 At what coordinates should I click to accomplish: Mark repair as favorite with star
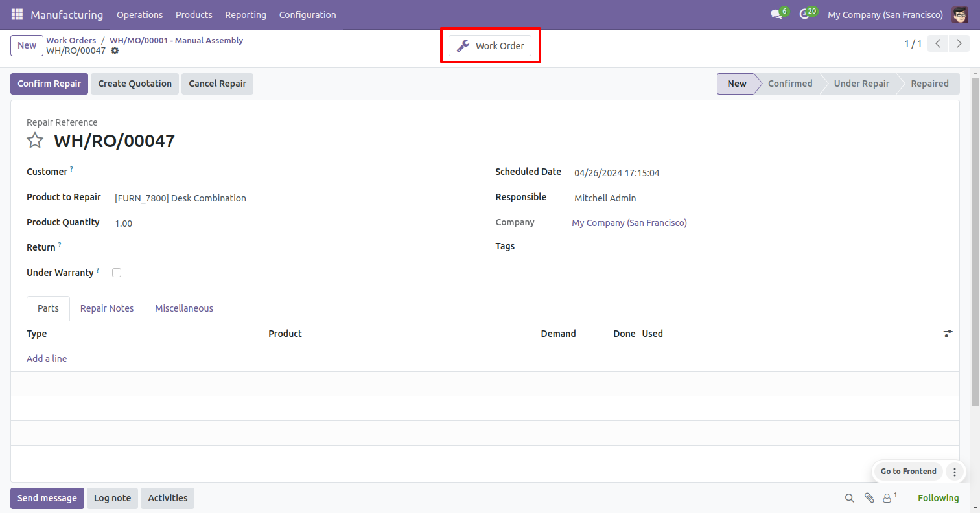click(35, 141)
